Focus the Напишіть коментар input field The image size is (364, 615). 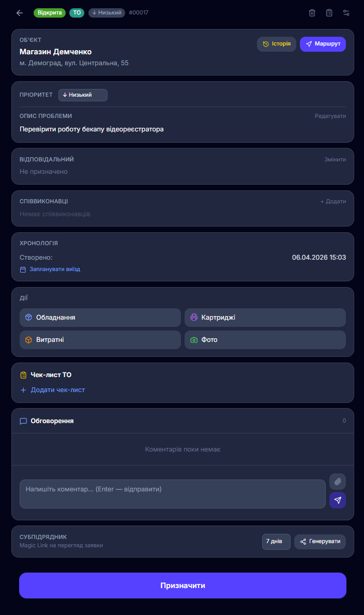point(173,494)
